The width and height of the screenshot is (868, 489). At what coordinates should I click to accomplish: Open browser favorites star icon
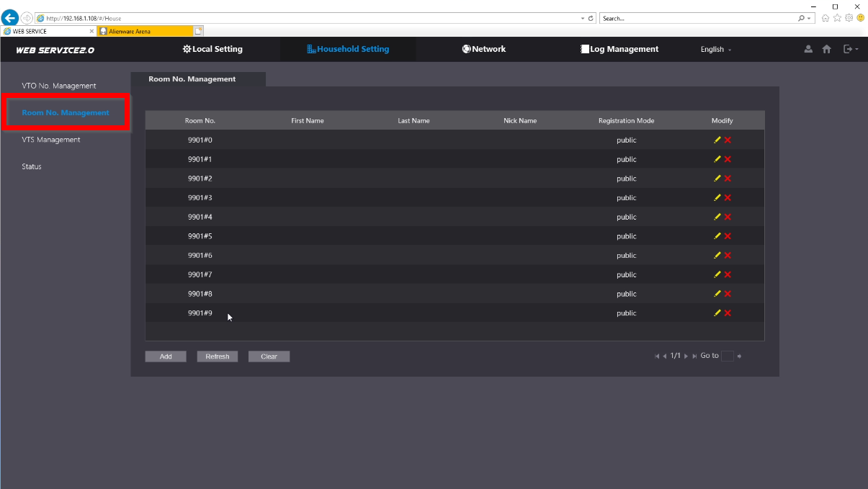[837, 18]
